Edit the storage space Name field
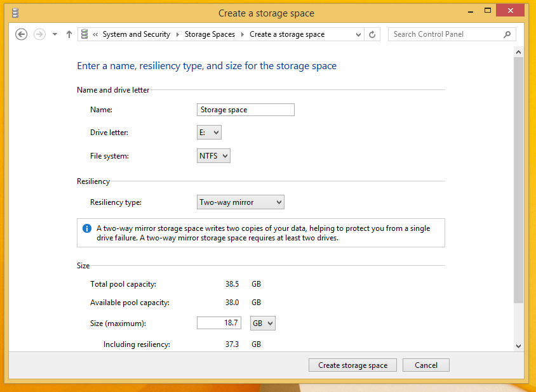The width and height of the screenshot is (536, 392). click(245, 110)
